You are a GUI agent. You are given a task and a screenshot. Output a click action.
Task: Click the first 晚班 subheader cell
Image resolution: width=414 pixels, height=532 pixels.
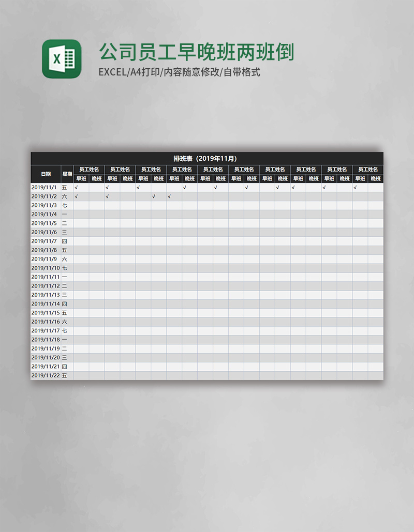click(95, 178)
